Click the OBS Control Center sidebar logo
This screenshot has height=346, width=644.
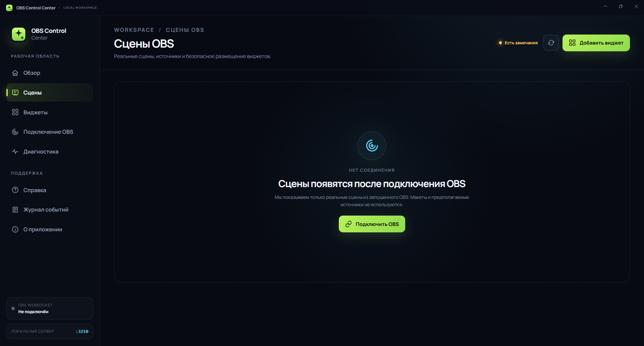[x=18, y=34]
